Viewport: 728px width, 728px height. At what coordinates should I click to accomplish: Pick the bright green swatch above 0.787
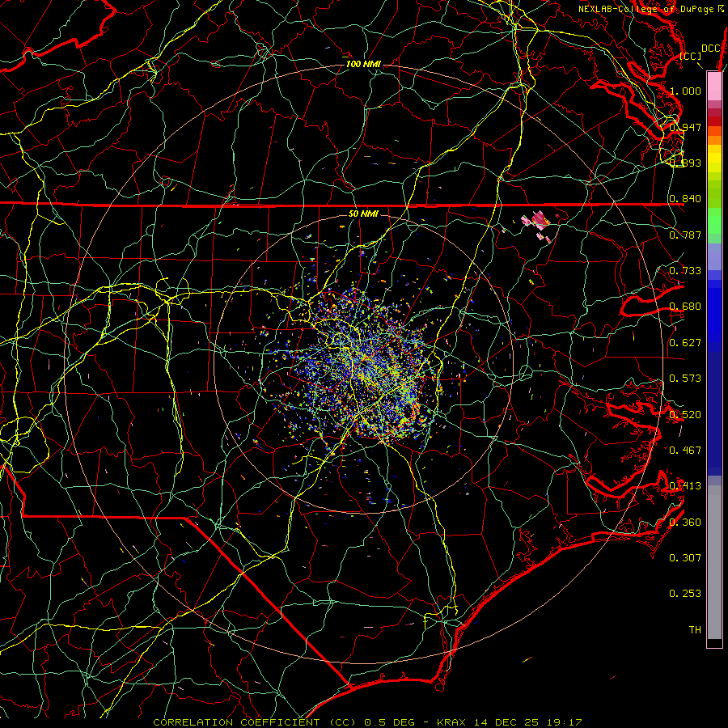[x=714, y=221]
